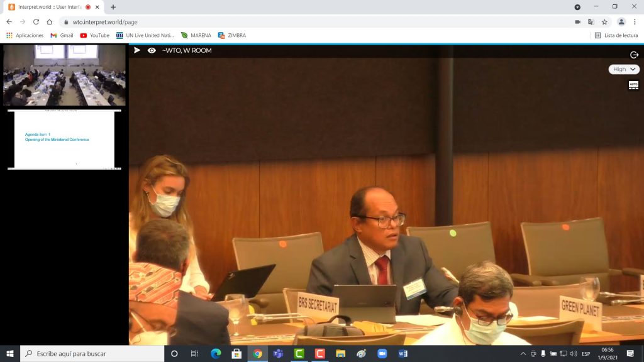Click the camera permission icon in address bar
The width and height of the screenshot is (644, 362).
tap(577, 21)
